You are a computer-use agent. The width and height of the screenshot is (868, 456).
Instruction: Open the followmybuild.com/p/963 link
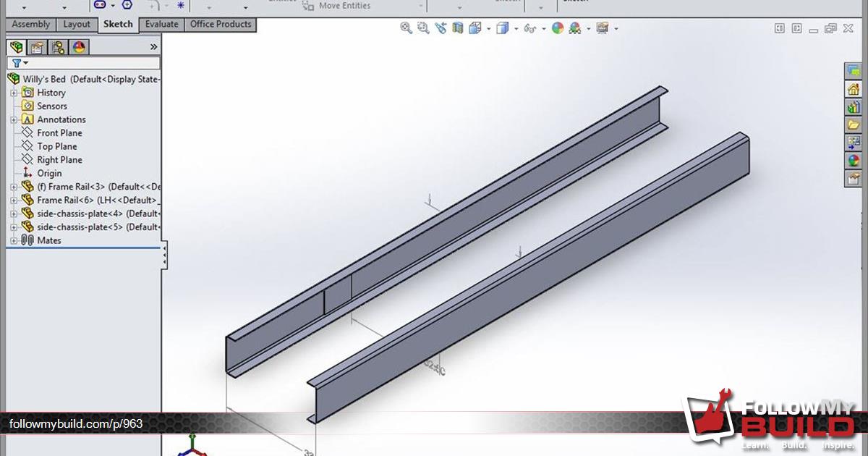(75, 424)
